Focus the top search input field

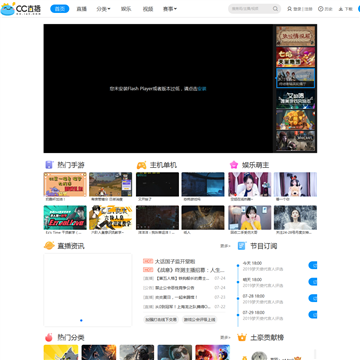251,9
